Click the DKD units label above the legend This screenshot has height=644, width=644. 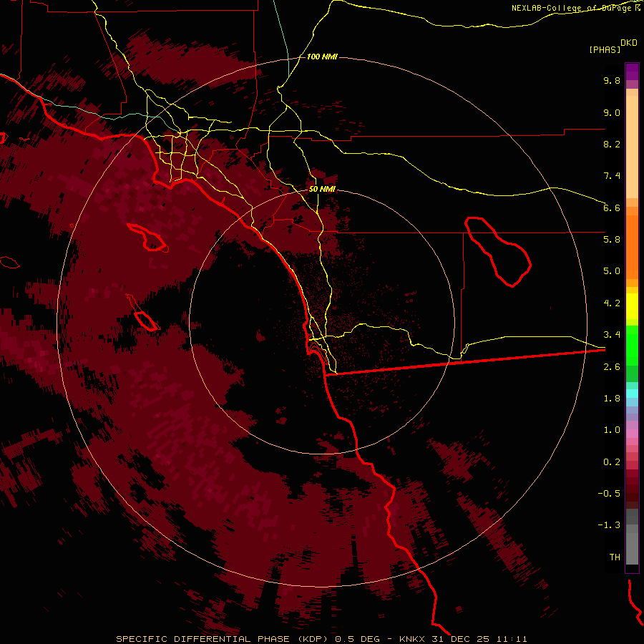coord(629,43)
